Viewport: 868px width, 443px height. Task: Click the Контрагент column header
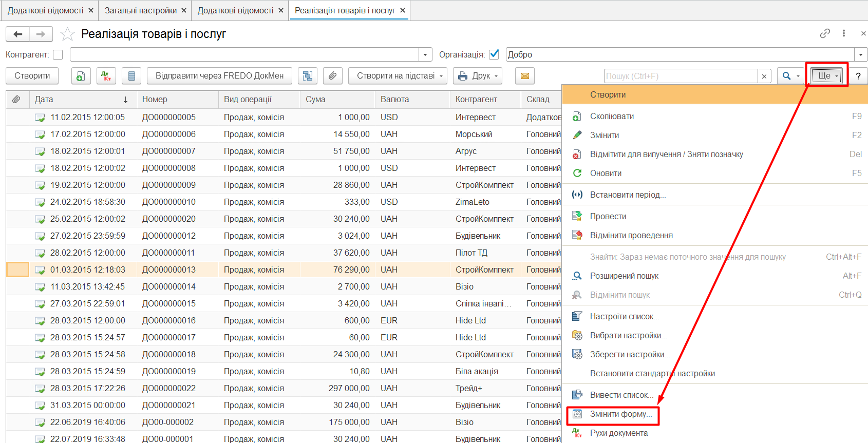pyautogui.click(x=485, y=100)
